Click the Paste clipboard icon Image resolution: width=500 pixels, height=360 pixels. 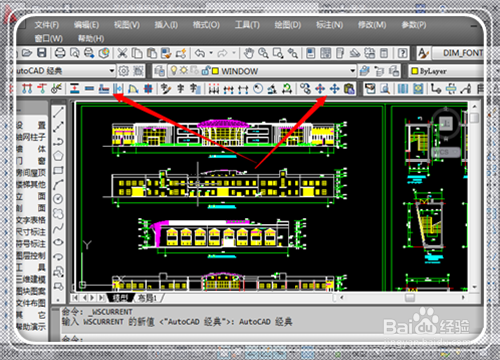152,53
